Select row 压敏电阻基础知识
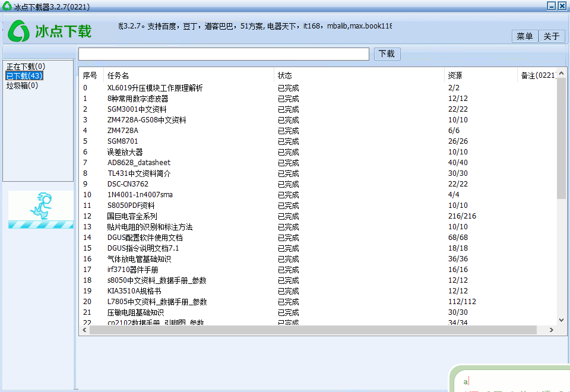 (318, 312)
